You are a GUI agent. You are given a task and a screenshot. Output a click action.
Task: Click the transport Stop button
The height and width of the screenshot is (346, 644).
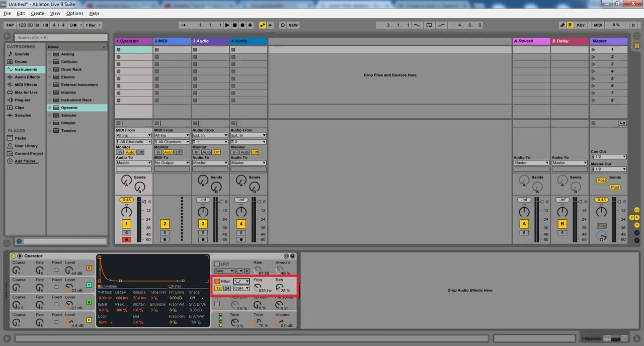[x=234, y=25]
